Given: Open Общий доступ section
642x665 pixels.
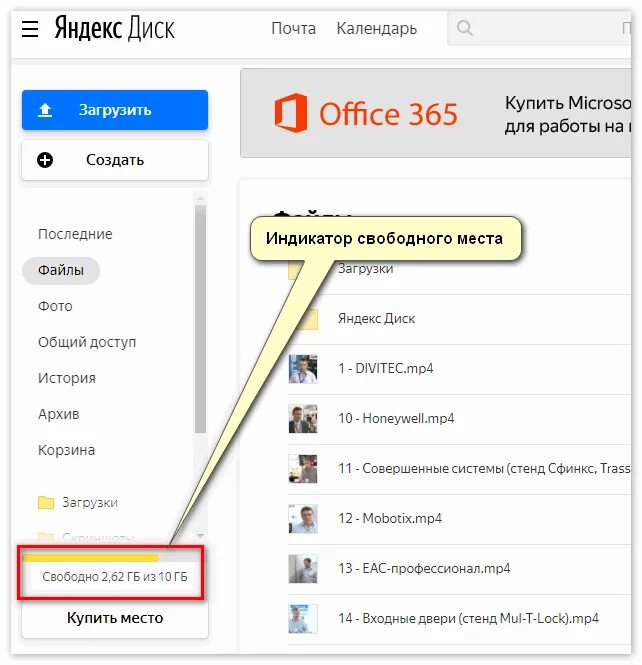Looking at the screenshot, I should pos(87,342).
